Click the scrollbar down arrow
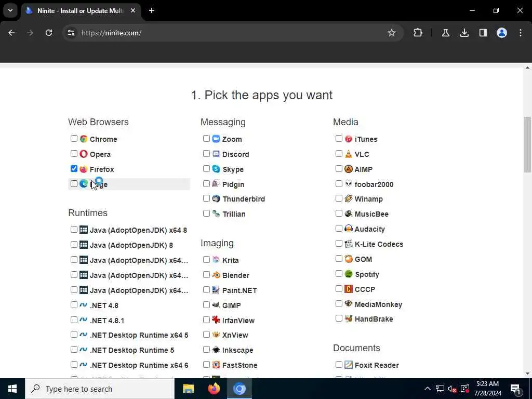Screen dimensions: 532x399 click(x=527, y=374)
